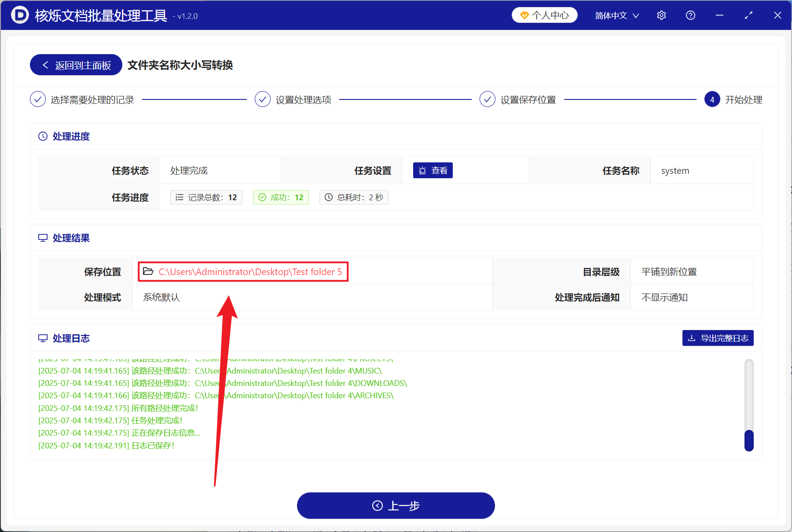Click the monitor icon next to 处理结果

[43, 238]
